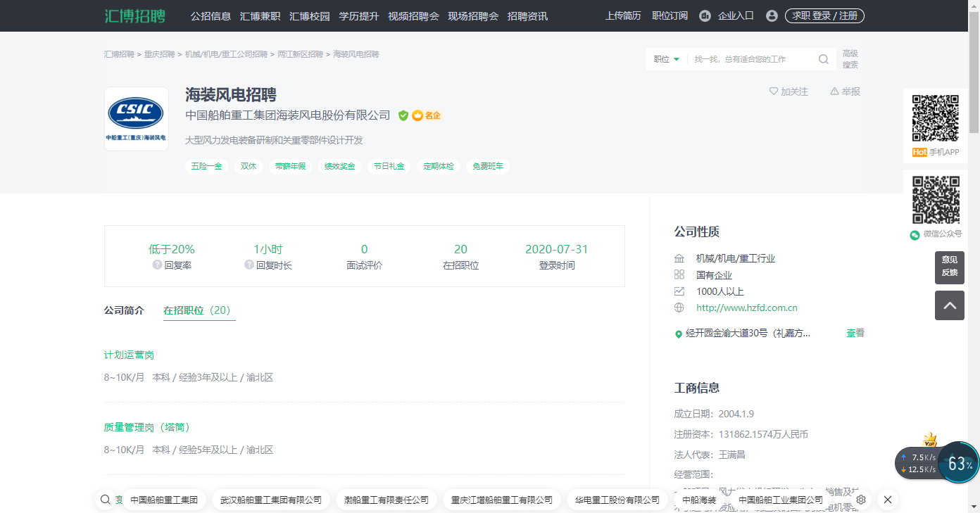This screenshot has height=513, width=980.
Task: Select the 中船海装 chip
Action: click(x=699, y=500)
